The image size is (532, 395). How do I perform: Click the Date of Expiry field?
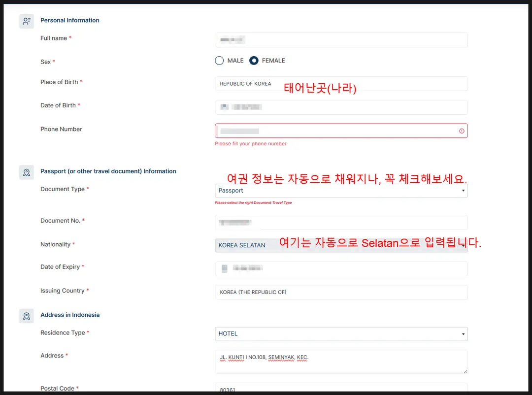[341, 269]
